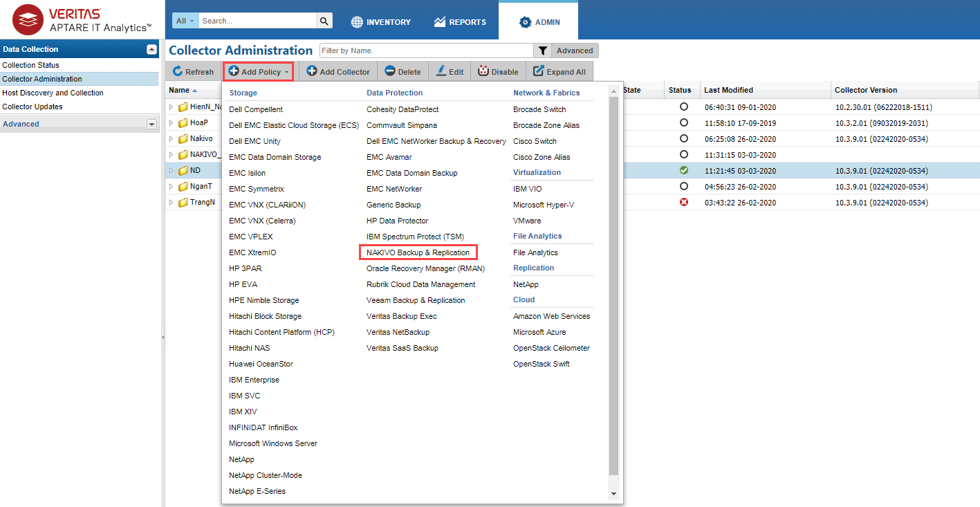The height and width of the screenshot is (507, 980).
Task: Expand the Advanced sidebar section
Action: pyautogui.click(x=152, y=124)
